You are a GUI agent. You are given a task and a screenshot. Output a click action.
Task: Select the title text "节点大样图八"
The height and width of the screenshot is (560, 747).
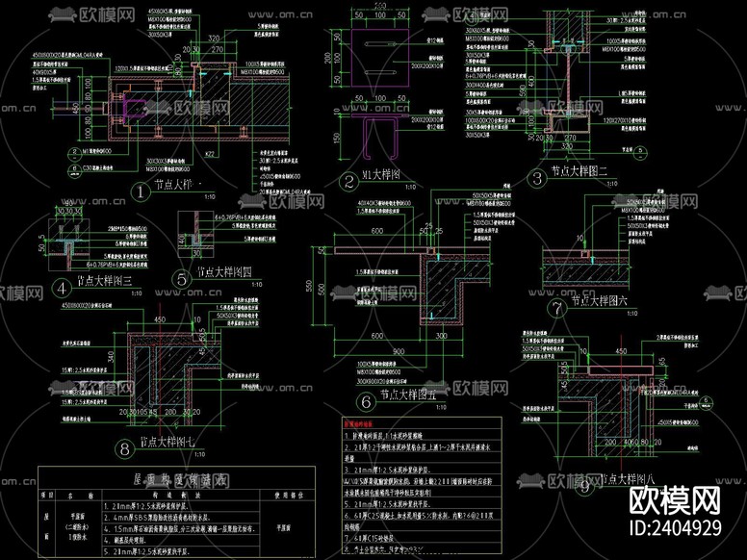[x=629, y=479]
